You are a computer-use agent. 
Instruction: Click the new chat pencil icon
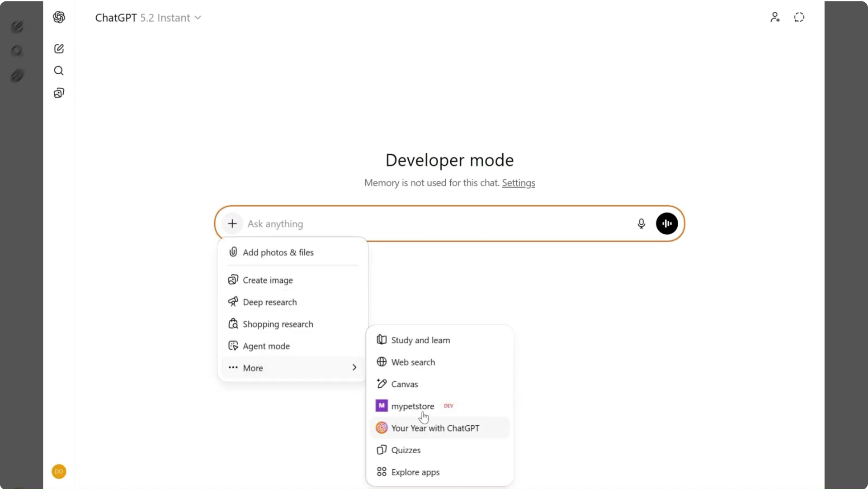tap(59, 49)
